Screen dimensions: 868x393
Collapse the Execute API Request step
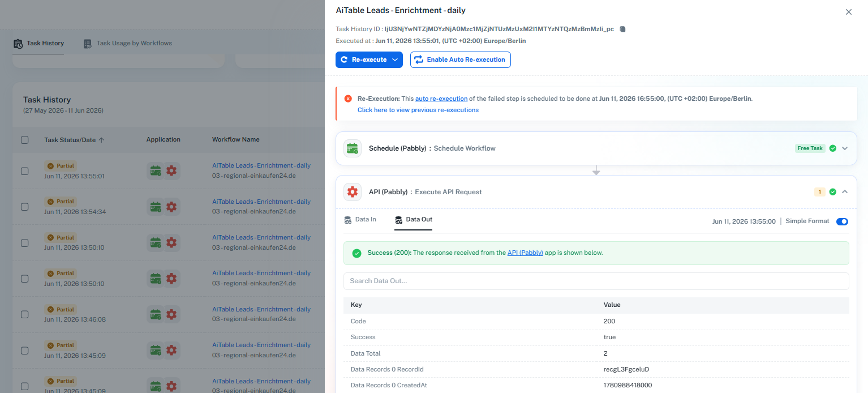click(x=845, y=192)
